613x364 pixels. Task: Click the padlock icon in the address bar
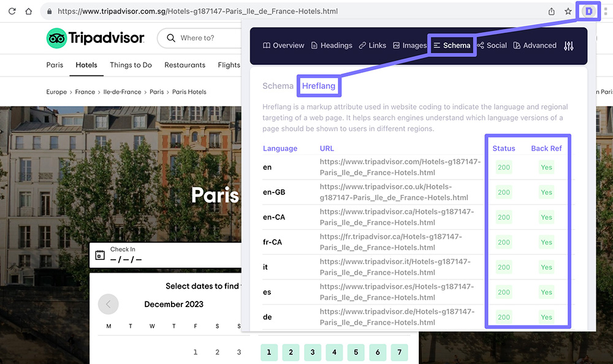point(49,12)
